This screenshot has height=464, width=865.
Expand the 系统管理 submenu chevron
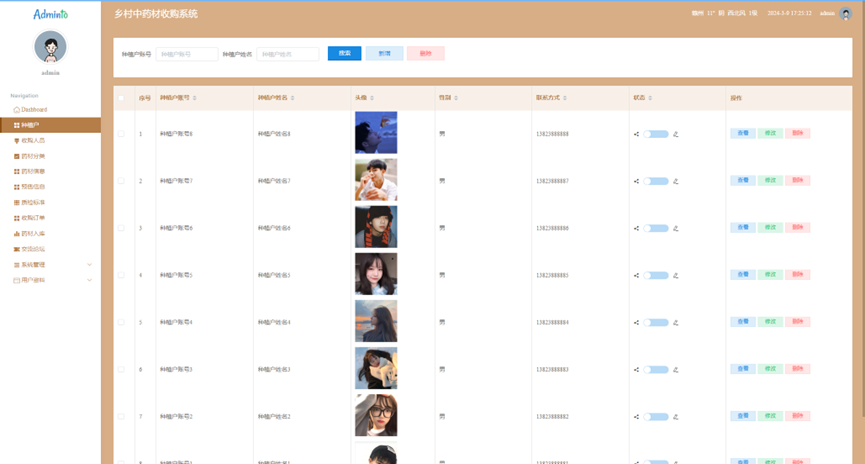(89, 265)
